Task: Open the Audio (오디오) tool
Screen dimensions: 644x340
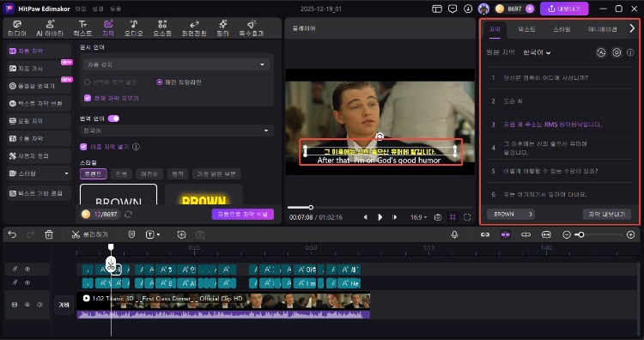Action: point(133,28)
